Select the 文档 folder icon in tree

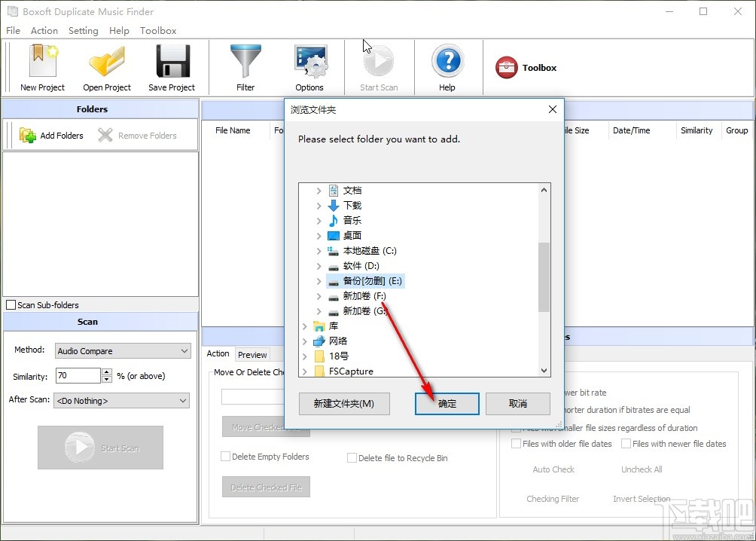pyautogui.click(x=333, y=191)
